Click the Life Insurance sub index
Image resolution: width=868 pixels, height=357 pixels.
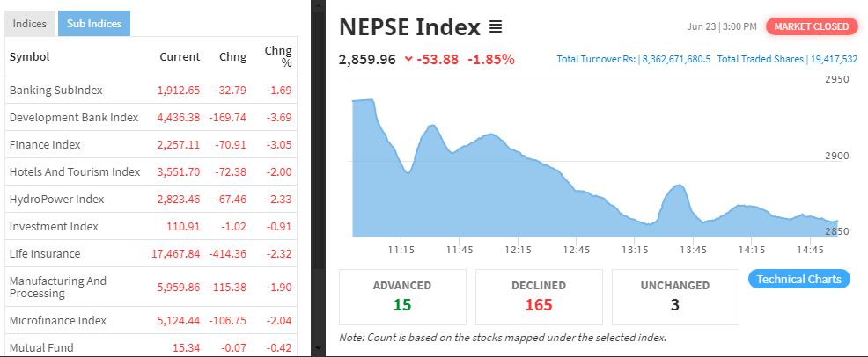151,253
